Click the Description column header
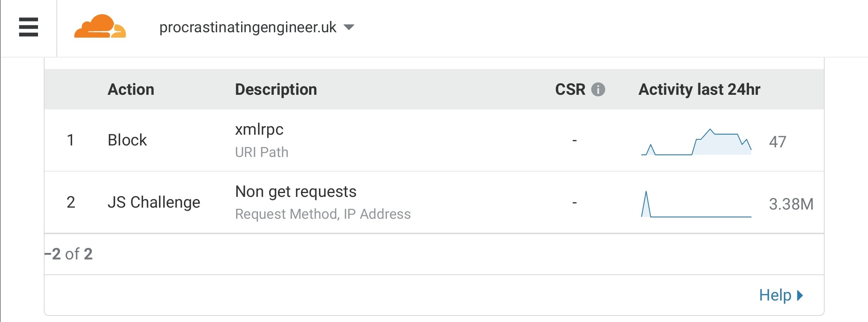868x322 pixels. pos(276,89)
